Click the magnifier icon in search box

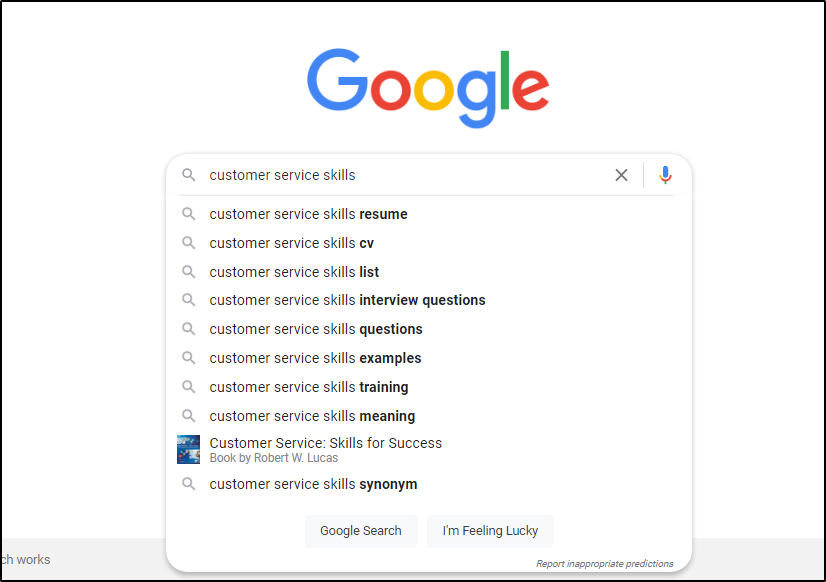188,175
